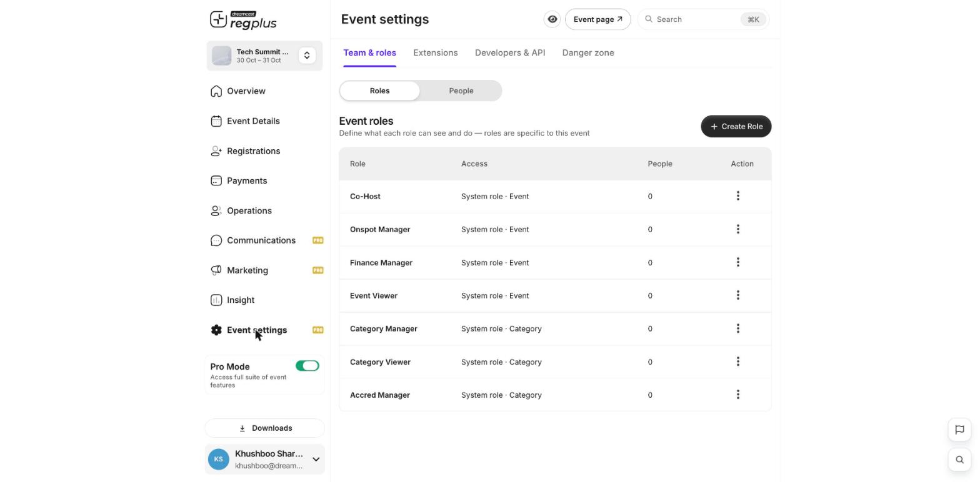Viewport: 980px width, 482px height.
Task: Click the Category Viewer role name
Action: pos(380,362)
